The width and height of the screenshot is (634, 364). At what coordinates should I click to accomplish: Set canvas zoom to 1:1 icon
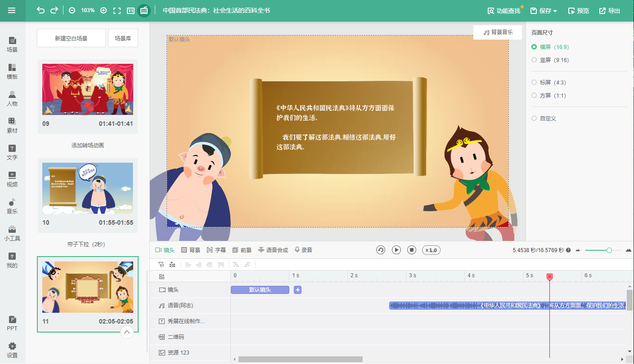(x=130, y=10)
